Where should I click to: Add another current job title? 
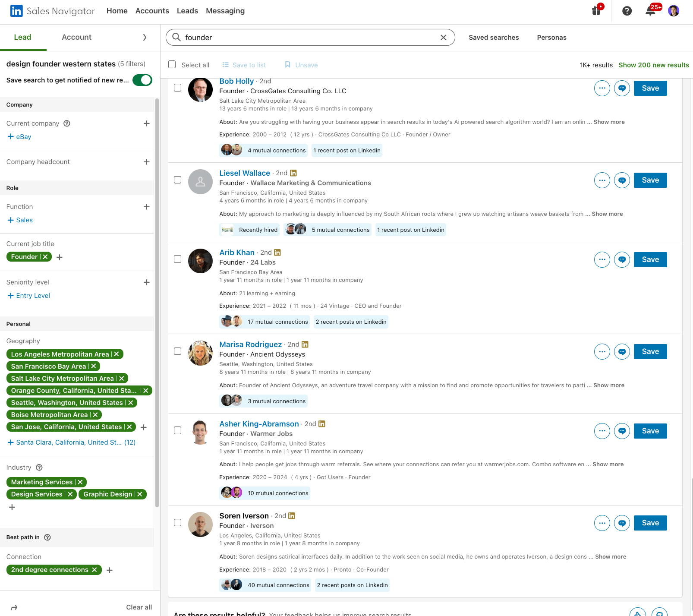tap(60, 257)
